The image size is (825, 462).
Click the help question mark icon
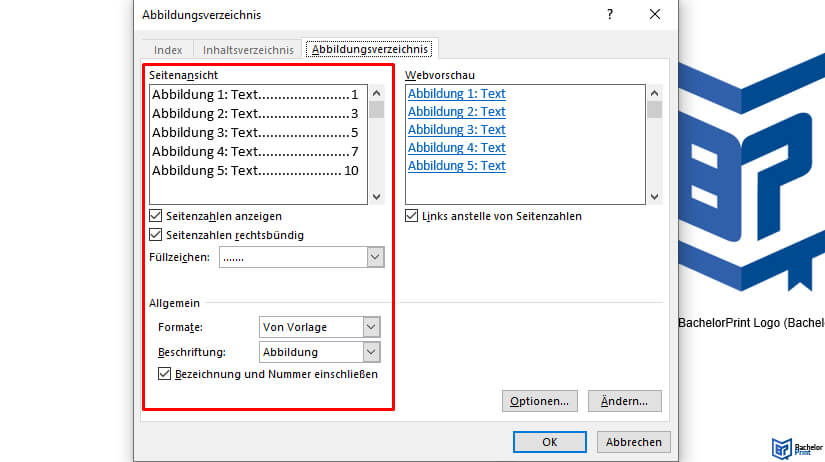click(x=610, y=14)
